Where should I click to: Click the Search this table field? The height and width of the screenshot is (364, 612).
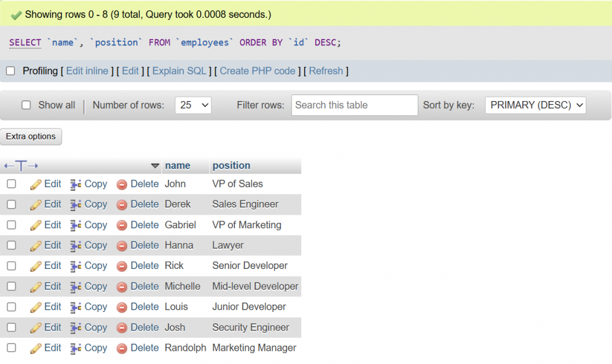pos(354,105)
